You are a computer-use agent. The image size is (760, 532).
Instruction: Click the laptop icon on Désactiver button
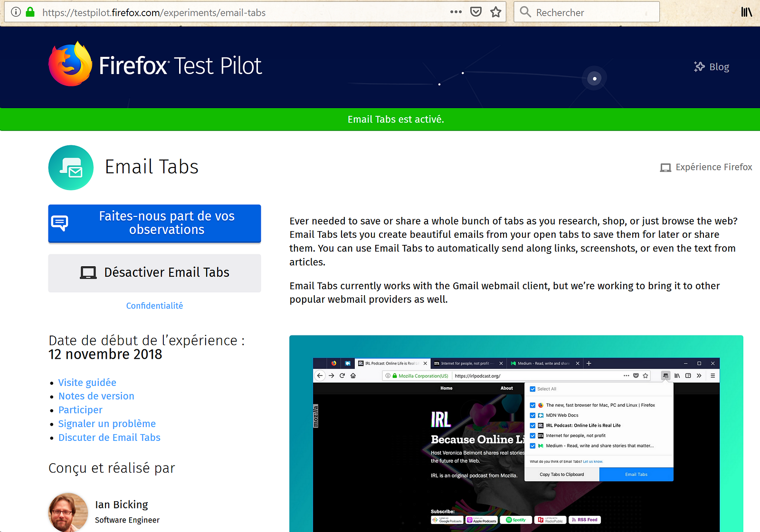coord(88,272)
